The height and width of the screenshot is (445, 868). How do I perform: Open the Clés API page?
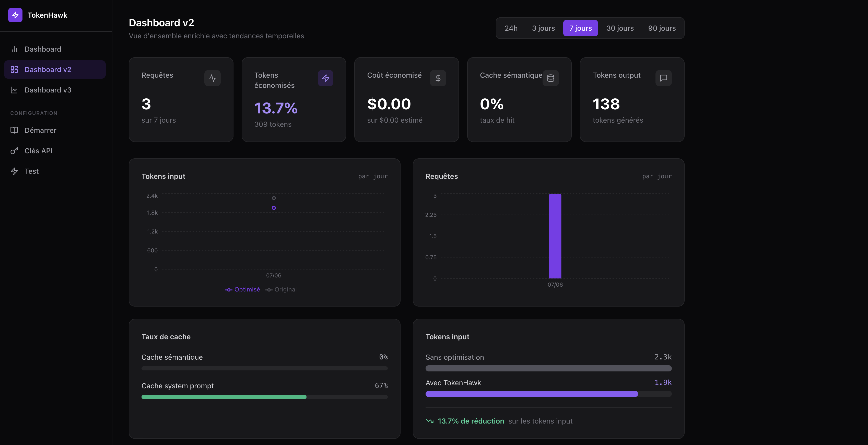coord(55,151)
